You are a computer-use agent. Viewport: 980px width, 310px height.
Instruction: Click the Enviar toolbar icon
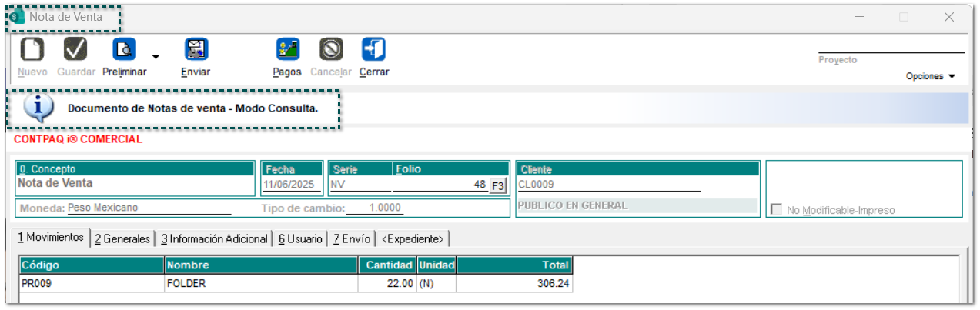[196, 49]
